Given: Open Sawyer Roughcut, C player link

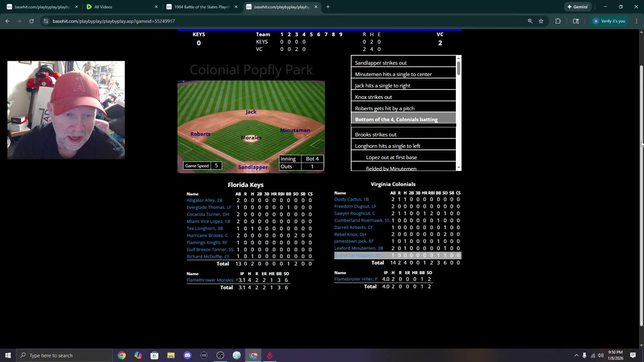Looking at the screenshot, I should coord(355,213).
